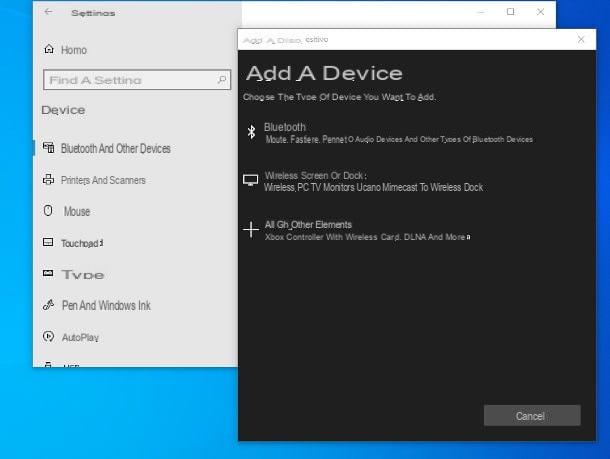Close the Add A Device dialog
The width and height of the screenshot is (610, 459).
[581, 39]
